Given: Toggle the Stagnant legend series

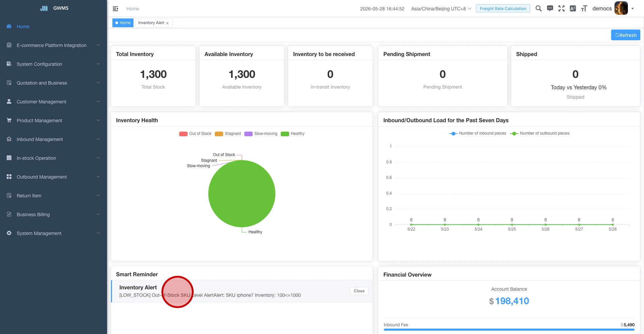Looking at the screenshot, I should coord(228,134).
